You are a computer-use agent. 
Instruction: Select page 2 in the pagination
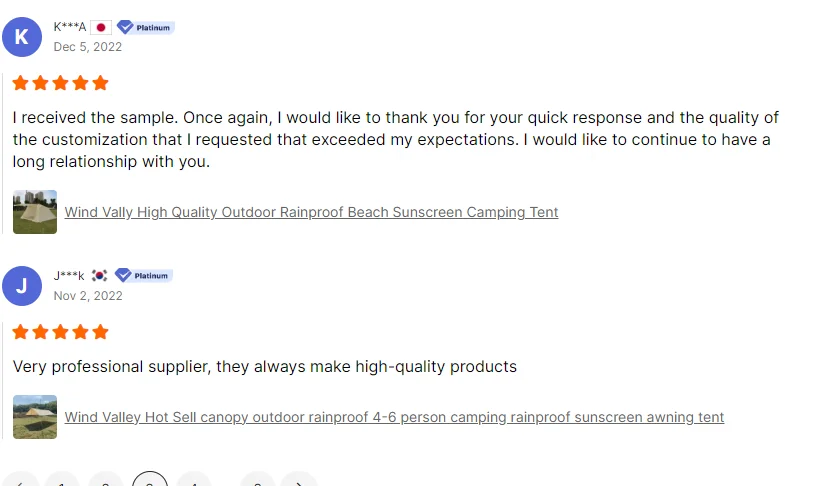coord(106,480)
